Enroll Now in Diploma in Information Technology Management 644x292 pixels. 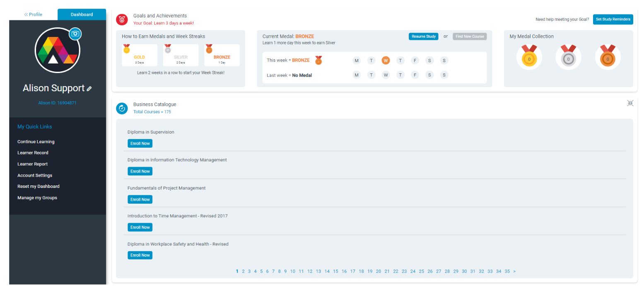pyautogui.click(x=140, y=171)
